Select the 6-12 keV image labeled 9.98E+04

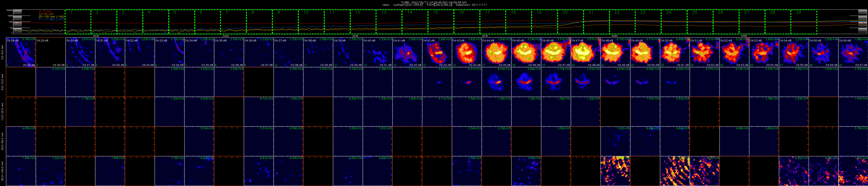click(x=526, y=82)
